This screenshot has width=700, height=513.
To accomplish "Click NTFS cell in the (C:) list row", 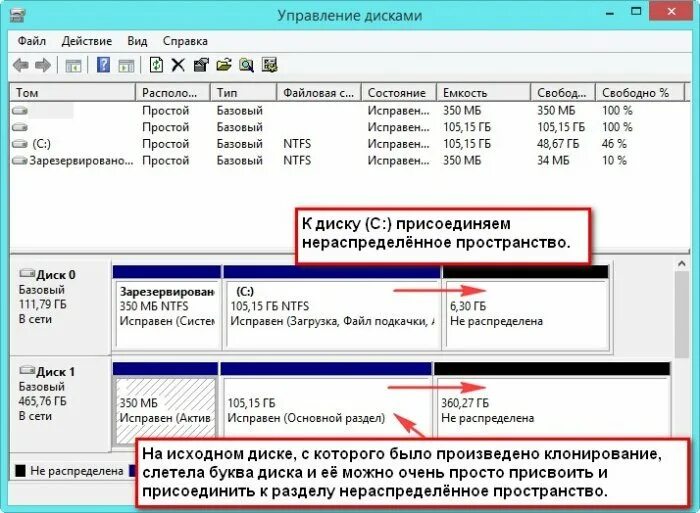I will 297,144.
